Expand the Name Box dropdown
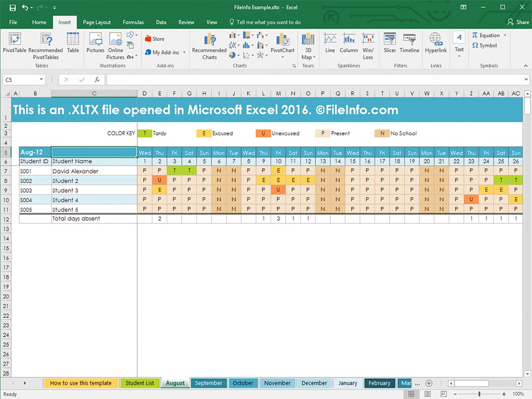The width and height of the screenshot is (532, 399). [42, 79]
